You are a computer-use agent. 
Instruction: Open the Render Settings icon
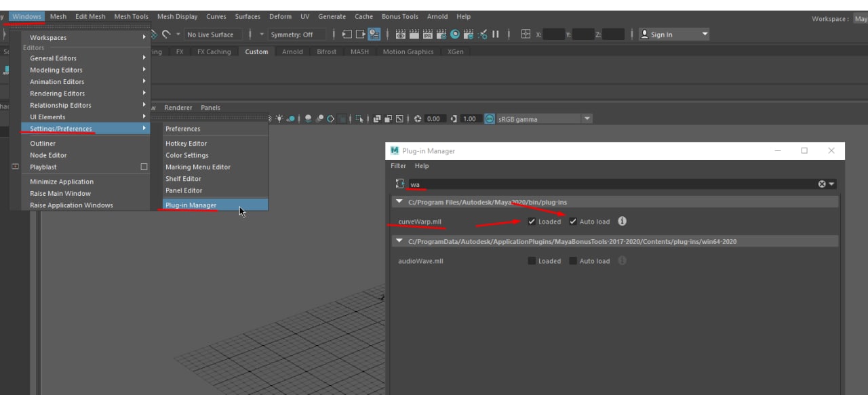441,35
